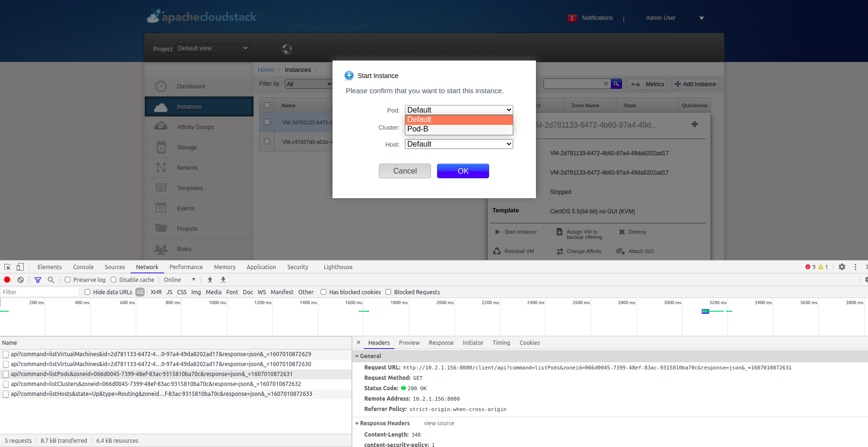Check the VM-2d781133 row checkbox
The width and height of the screenshot is (868, 447).
pyautogui.click(x=267, y=122)
